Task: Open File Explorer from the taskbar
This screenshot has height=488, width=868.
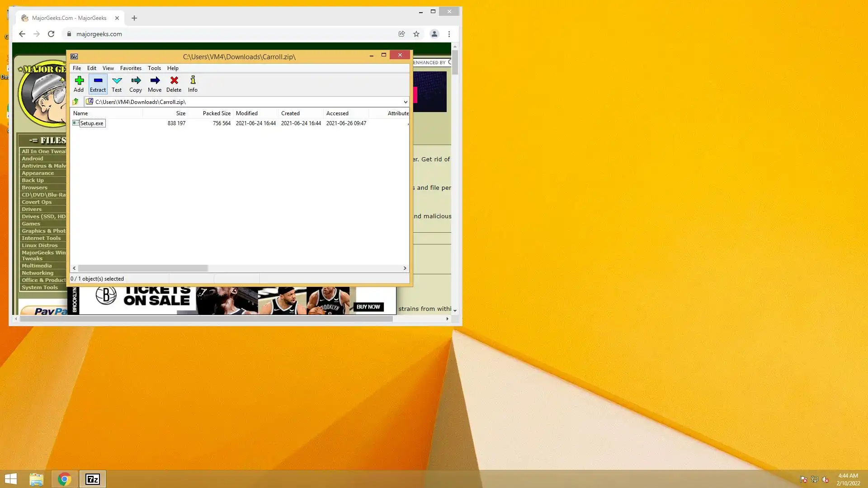Action: [x=37, y=479]
